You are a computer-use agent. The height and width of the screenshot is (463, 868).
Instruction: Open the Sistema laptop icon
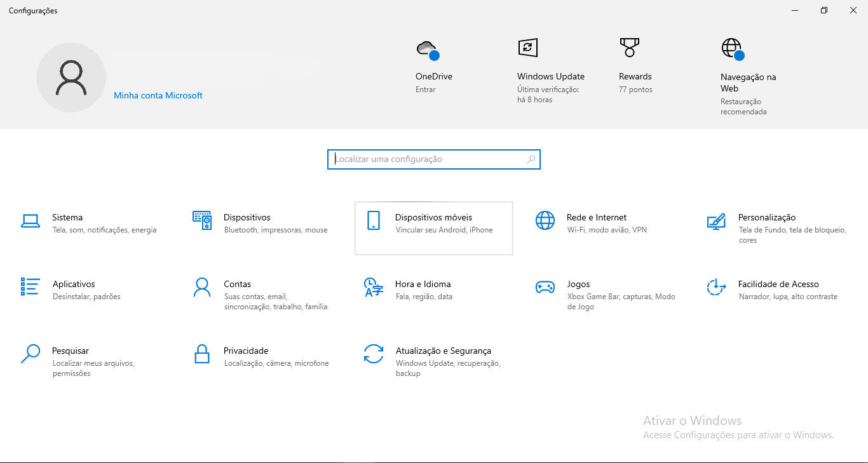[30, 220]
